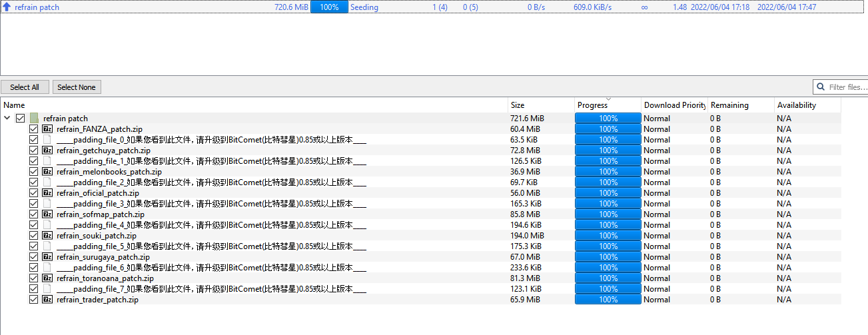The height and width of the screenshot is (335, 868).
Task: Click zip icon of refrain_surugaya_patch.zip
Action: coord(47,257)
